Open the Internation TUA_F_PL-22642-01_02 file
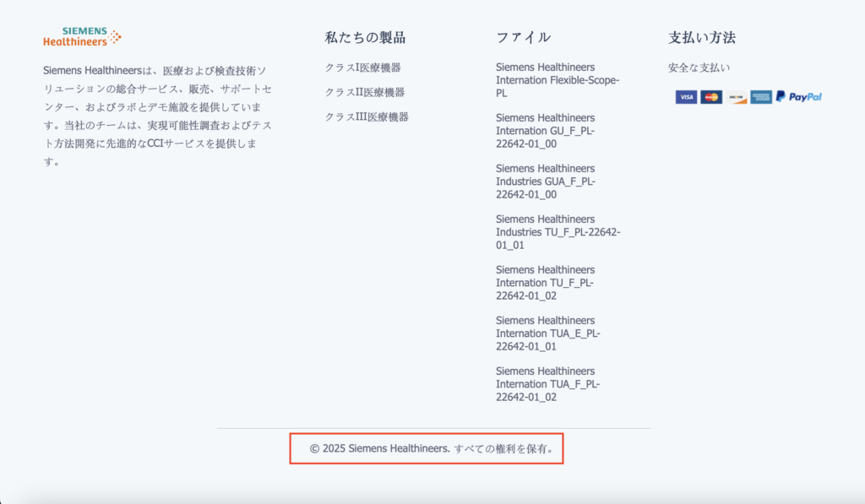The image size is (865, 504). (x=547, y=384)
